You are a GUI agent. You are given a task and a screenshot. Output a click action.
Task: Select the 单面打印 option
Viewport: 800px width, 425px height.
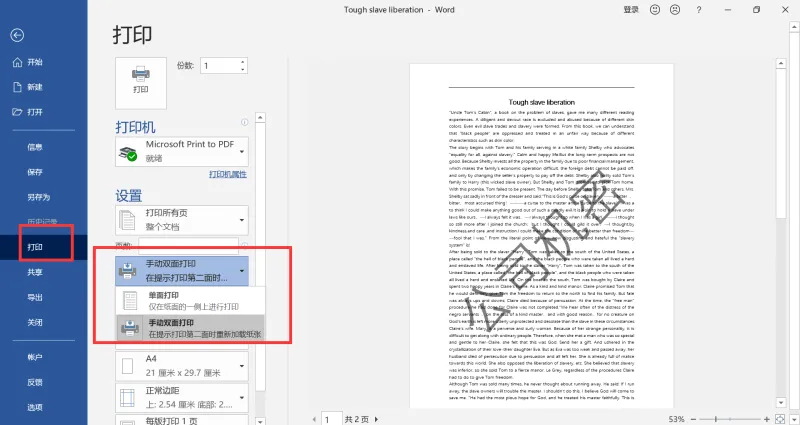pyautogui.click(x=190, y=301)
